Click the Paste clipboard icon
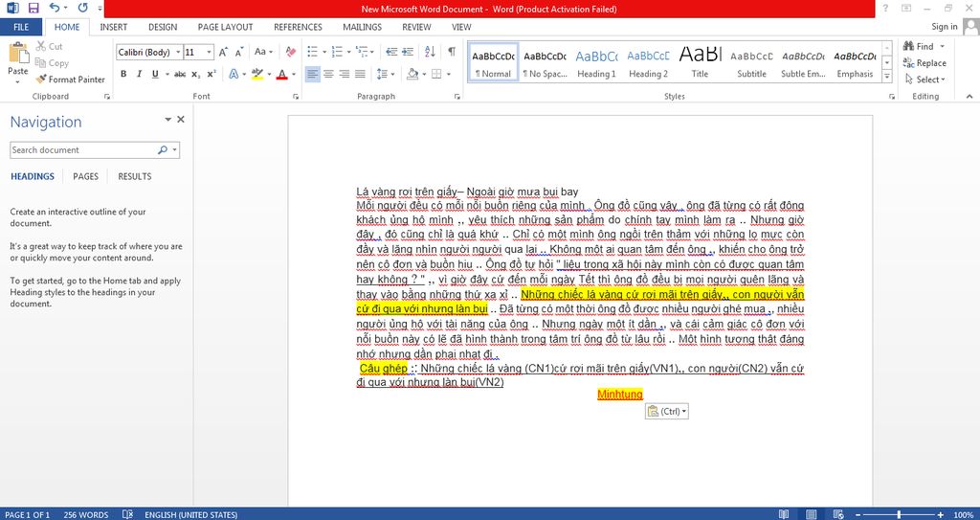Image resolution: width=980 pixels, height=520 pixels. (x=18, y=54)
